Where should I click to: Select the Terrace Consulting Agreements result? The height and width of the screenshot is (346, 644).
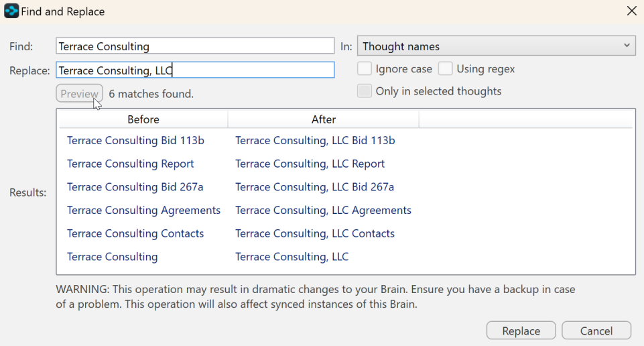(x=143, y=211)
